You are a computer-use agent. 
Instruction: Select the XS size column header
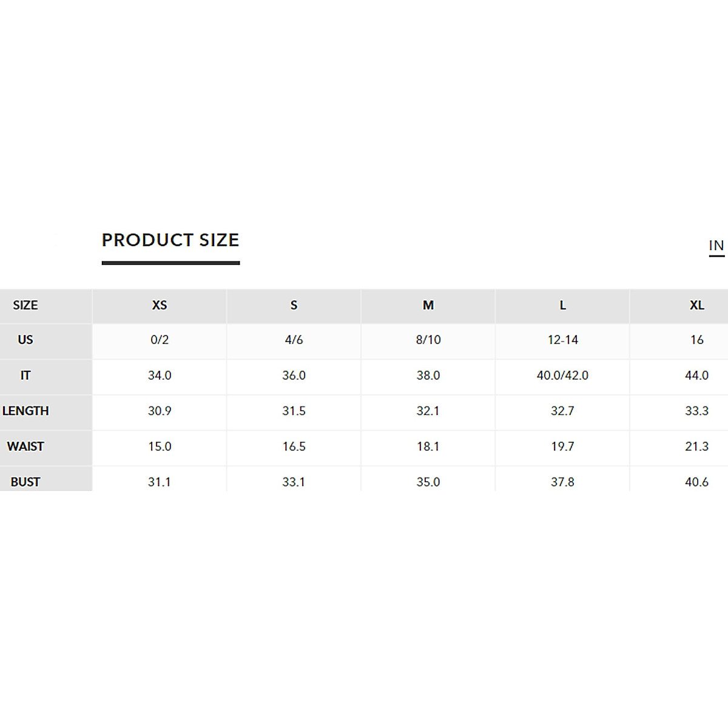pyautogui.click(x=160, y=305)
